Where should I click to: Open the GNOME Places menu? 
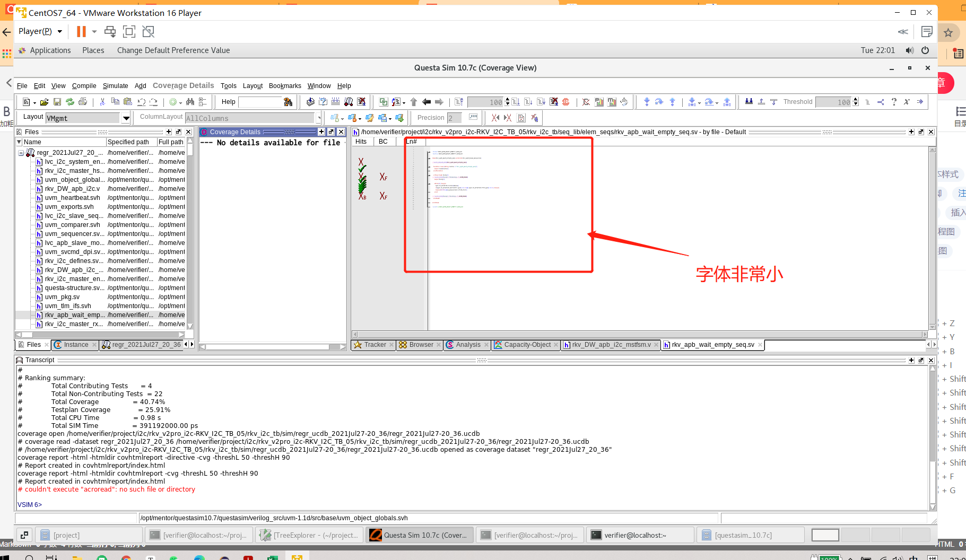[x=93, y=50]
